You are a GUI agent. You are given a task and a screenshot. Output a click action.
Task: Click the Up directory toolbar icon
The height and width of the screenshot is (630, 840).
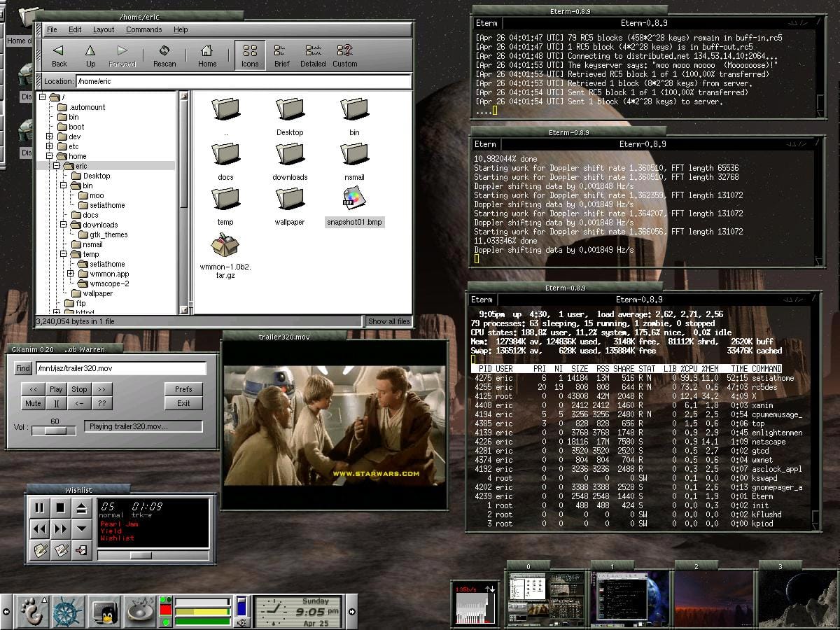[90, 55]
